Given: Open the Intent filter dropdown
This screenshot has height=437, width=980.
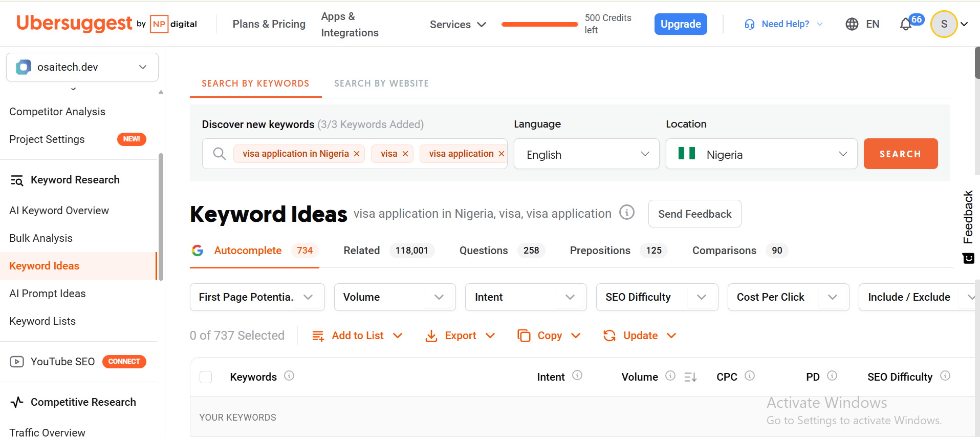Looking at the screenshot, I should pyautogui.click(x=526, y=297).
